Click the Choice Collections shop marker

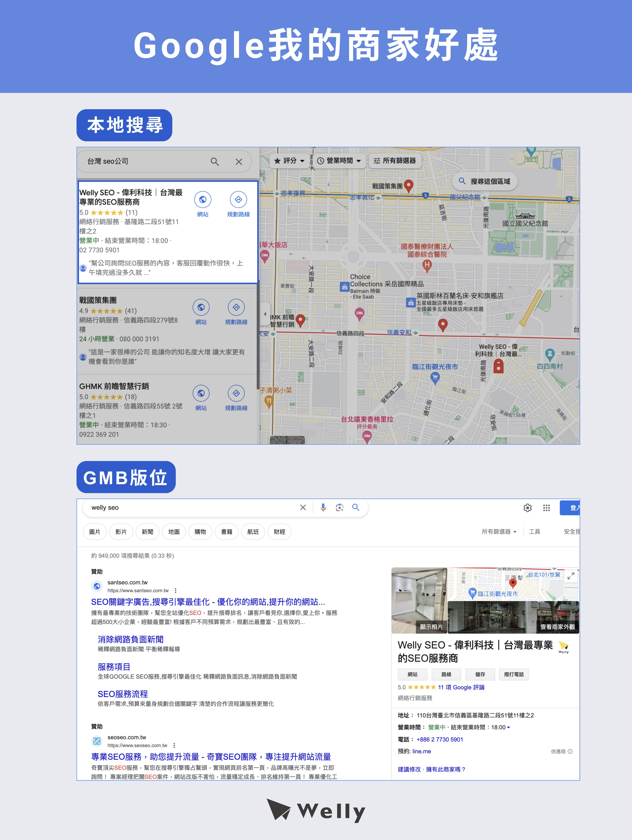[344, 287]
